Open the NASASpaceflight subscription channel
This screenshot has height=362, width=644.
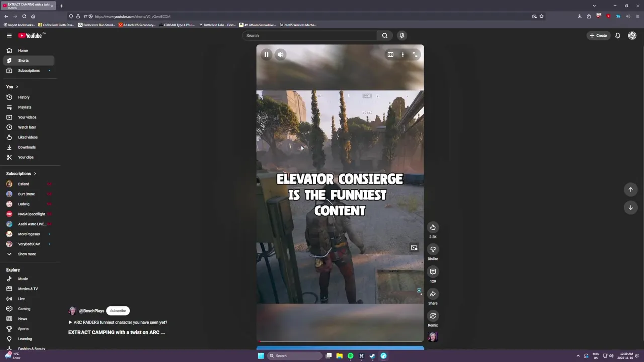tap(28, 214)
